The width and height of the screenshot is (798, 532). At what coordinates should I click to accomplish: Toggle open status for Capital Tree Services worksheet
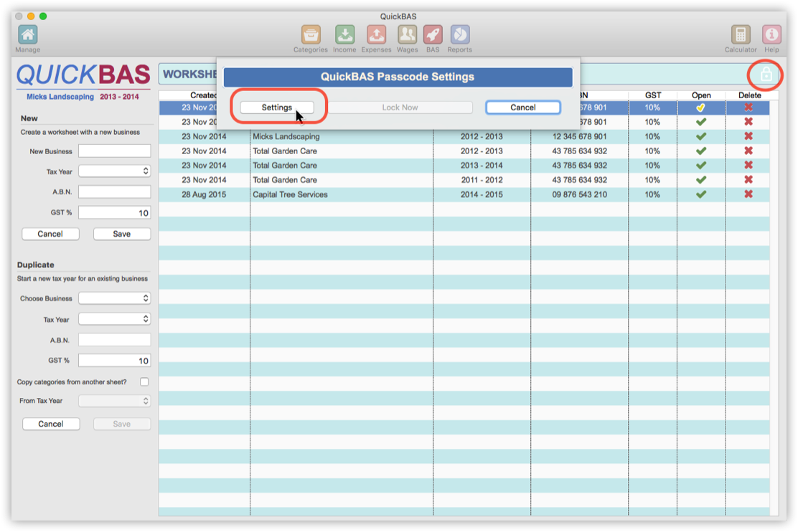point(701,194)
